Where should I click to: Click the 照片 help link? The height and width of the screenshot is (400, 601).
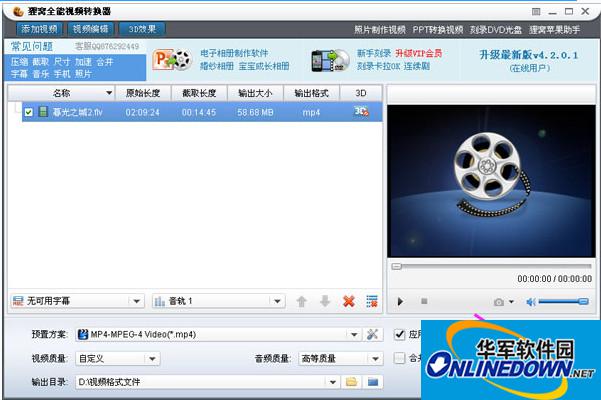pos(83,74)
